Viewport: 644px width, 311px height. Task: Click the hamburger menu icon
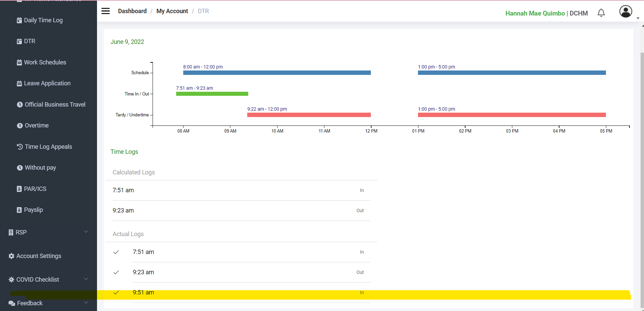[x=105, y=11]
